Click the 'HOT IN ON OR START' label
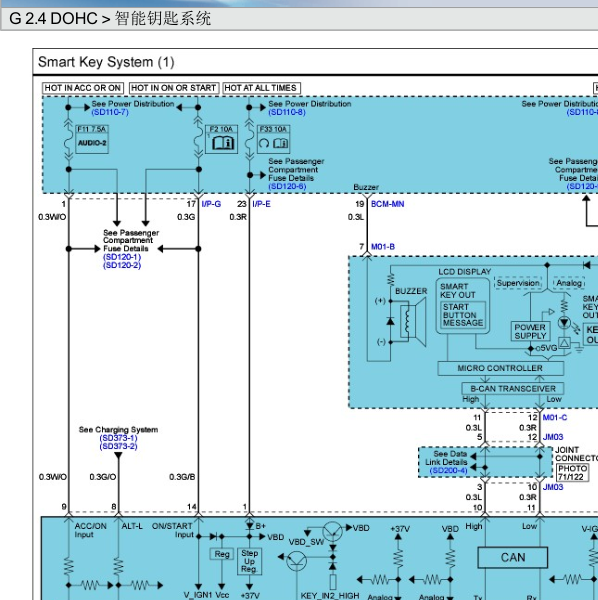 coord(174,88)
